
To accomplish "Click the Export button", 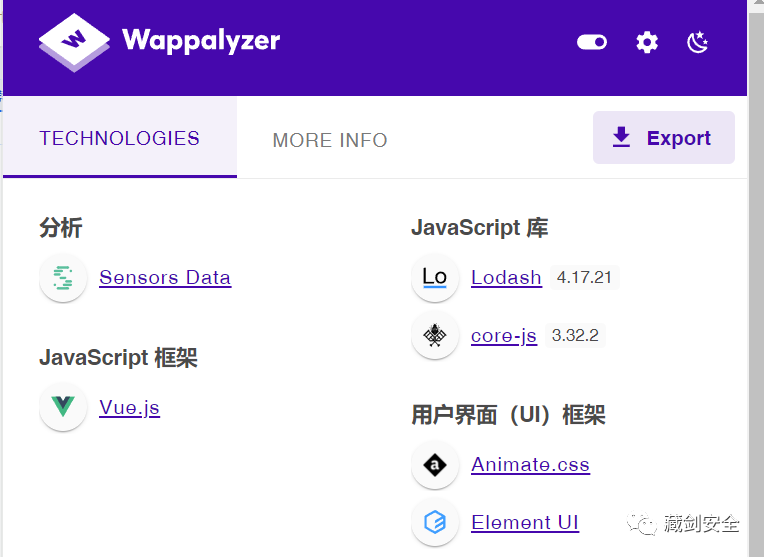I will click(664, 137).
